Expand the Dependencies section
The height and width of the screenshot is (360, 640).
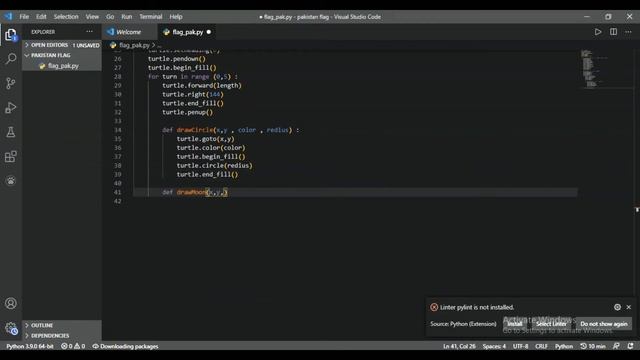[x=61, y=336]
